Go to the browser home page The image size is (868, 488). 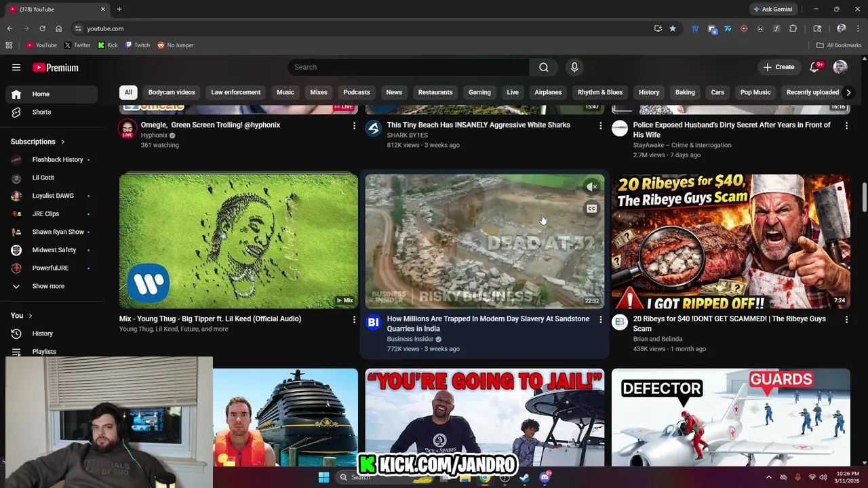[x=58, y=28]
